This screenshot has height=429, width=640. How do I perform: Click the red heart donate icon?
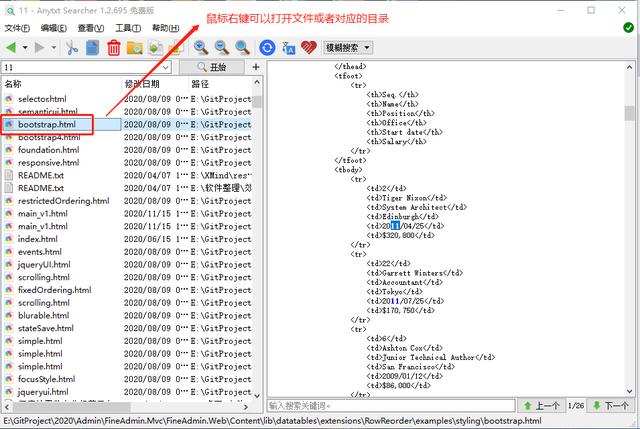point(309,47)
